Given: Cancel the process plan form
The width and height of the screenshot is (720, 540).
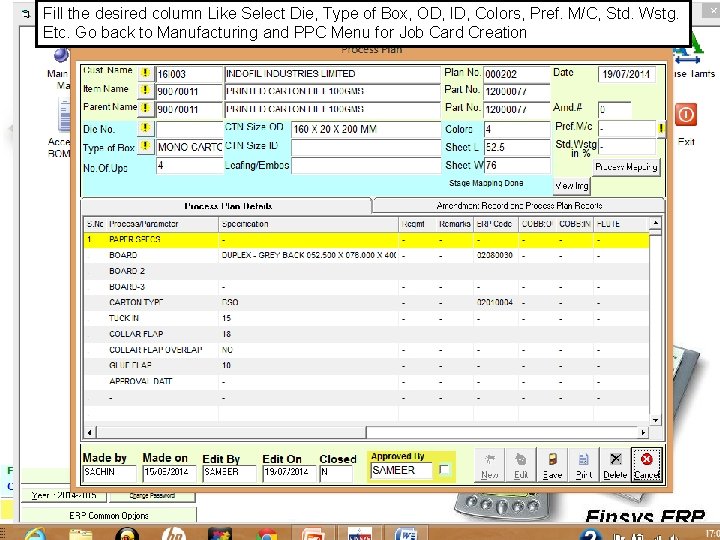Looking at the screenshot, I should (x=647, y=465).
